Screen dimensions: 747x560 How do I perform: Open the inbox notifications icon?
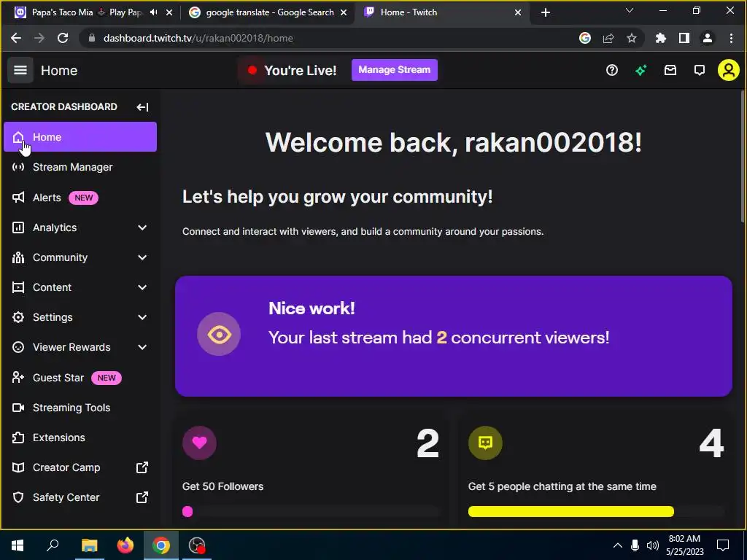coord(670,71)
